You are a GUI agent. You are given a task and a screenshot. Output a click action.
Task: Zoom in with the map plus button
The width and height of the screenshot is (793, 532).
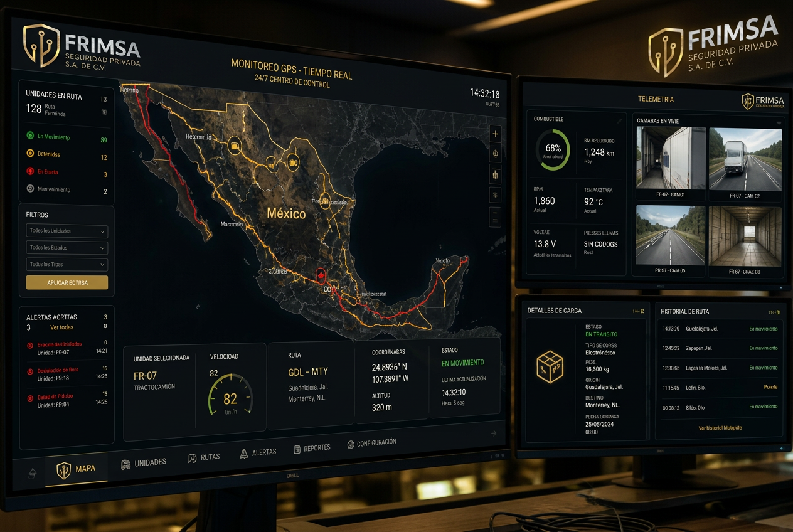pyautogui.click(x=496, y=134)
